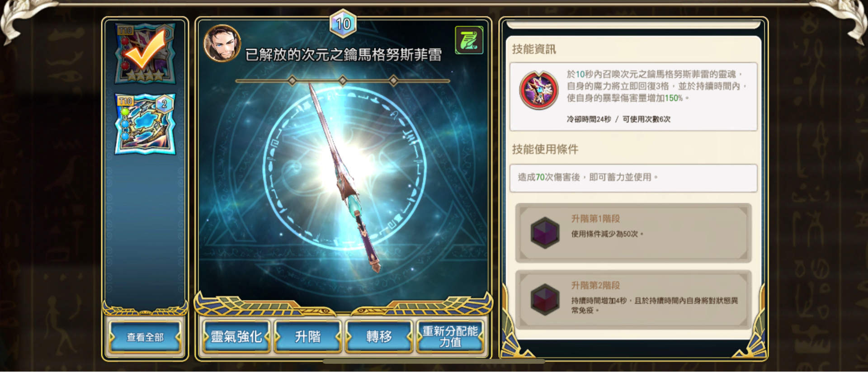
Task: Click the level 10 hexagon badge
Action: [x=343, y=24]
